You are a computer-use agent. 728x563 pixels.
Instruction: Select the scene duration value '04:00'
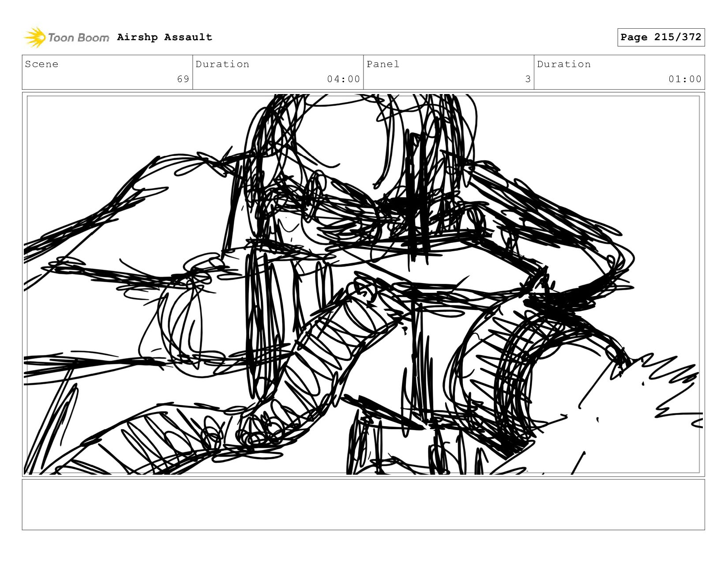pyautogui.click(x=344, y=79)
